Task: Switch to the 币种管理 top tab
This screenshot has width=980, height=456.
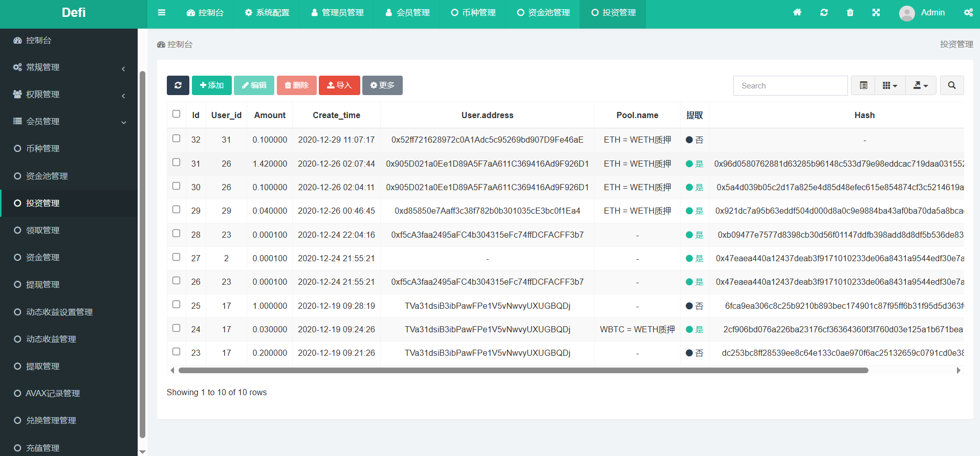Action: 473,13
